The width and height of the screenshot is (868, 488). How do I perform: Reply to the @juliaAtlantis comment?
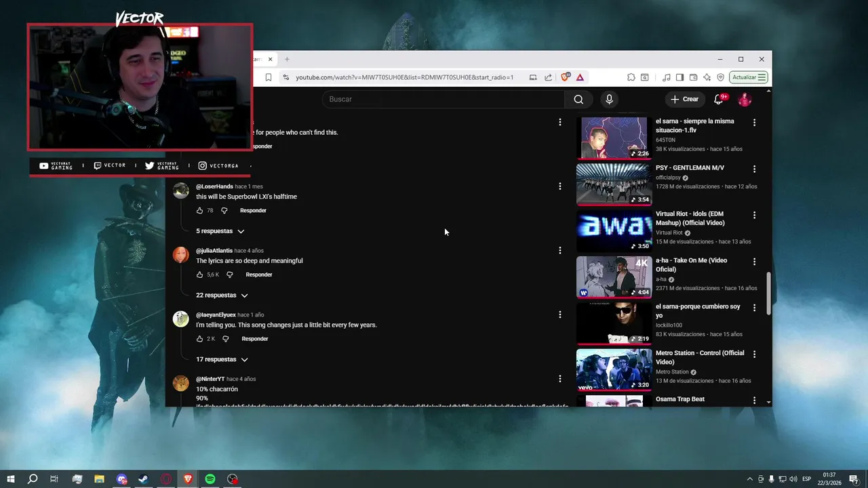point(259,274)
